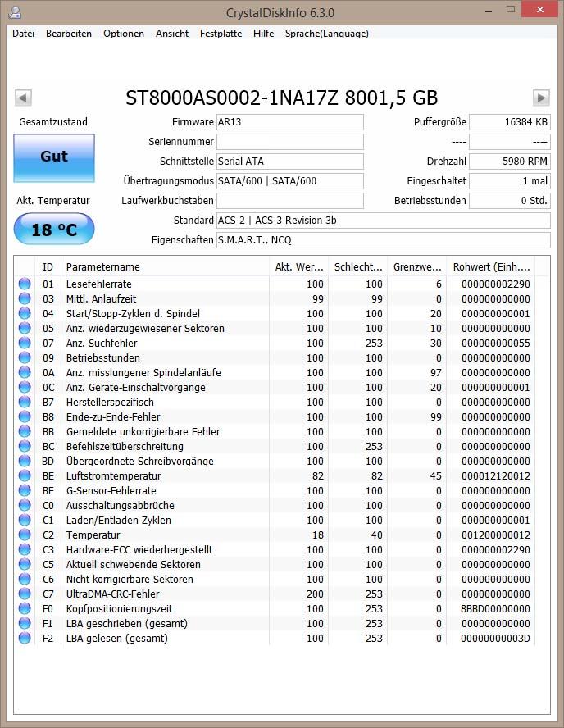Screen dimensions: 564x728
Task: Click status orb for C2 Temperatur row
Action: pos(25,535)
